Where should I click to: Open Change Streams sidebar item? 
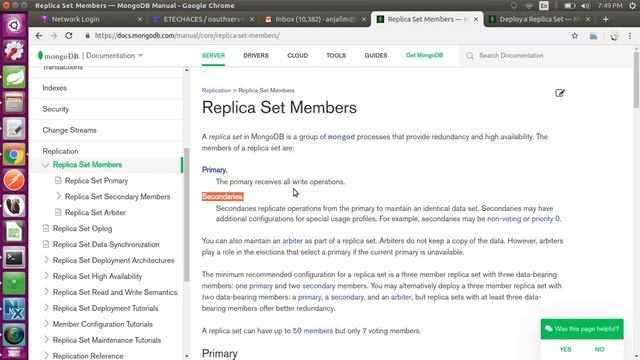pos(69,130)
